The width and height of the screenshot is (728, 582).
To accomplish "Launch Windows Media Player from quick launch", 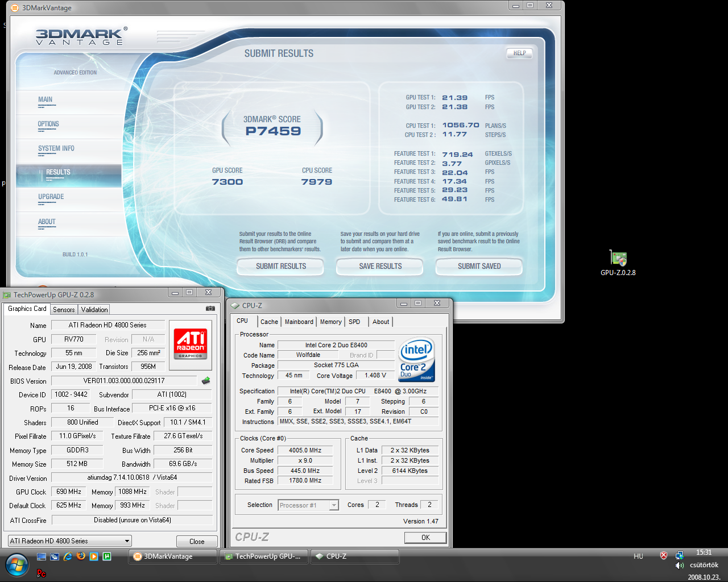I will click(x=94, y=556).
